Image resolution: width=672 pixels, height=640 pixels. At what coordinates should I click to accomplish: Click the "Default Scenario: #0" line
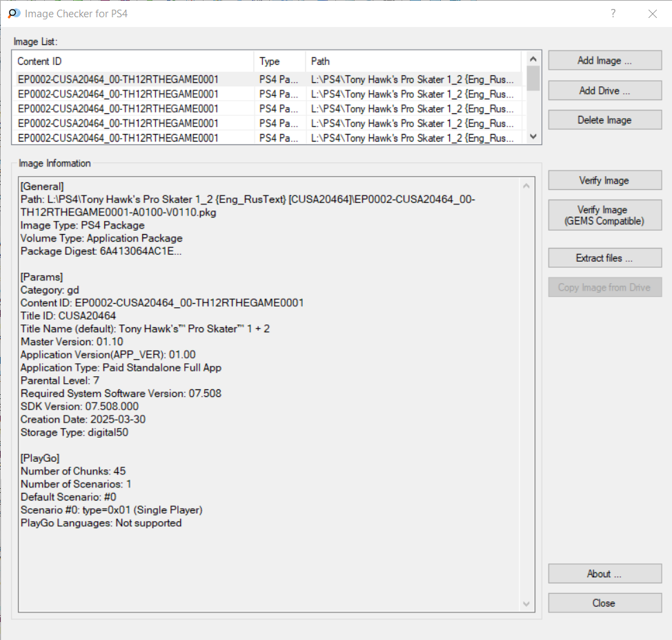68,496
